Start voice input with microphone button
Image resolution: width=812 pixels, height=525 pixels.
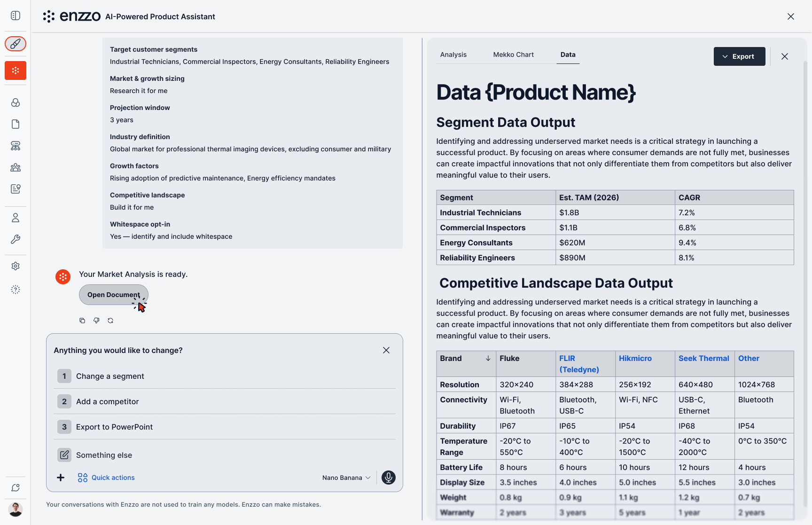click(x=389, y=478)
